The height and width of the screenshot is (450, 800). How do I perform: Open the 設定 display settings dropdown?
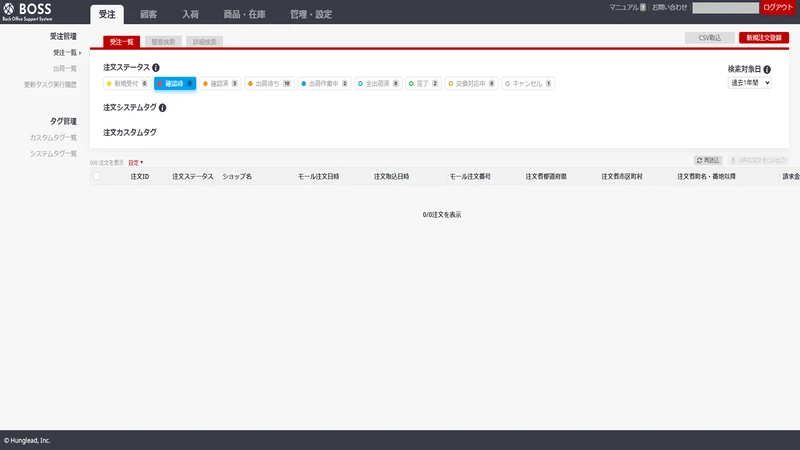(x=135, y=163)
